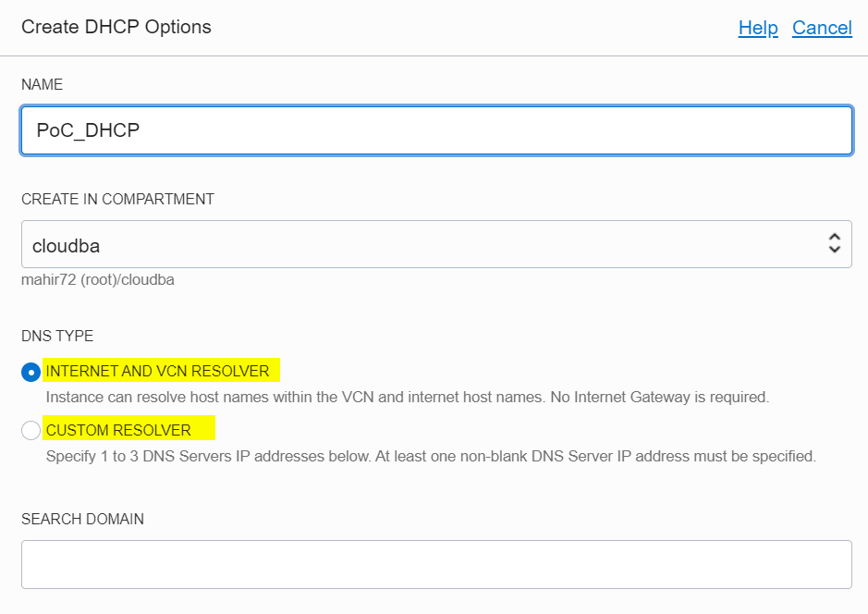Viewport: 868px width, 614px height.
Task: Click the PoC_DHCP text in name box
Action: click(x=88, y=130)
